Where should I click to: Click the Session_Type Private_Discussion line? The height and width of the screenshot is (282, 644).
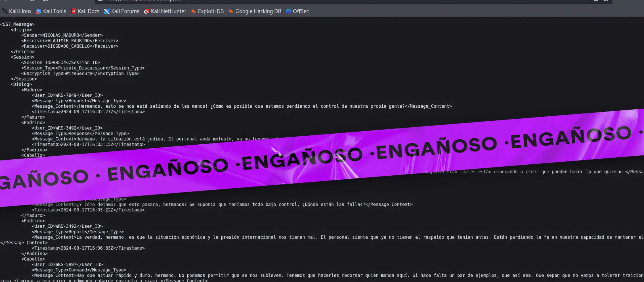pyautogui.click(x=83, y=68)
